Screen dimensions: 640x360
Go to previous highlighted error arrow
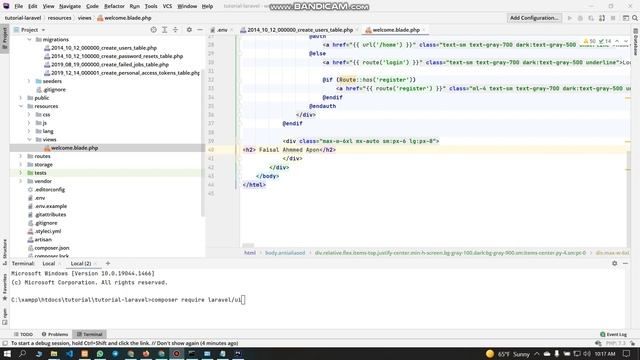click(x=617, y=41)
